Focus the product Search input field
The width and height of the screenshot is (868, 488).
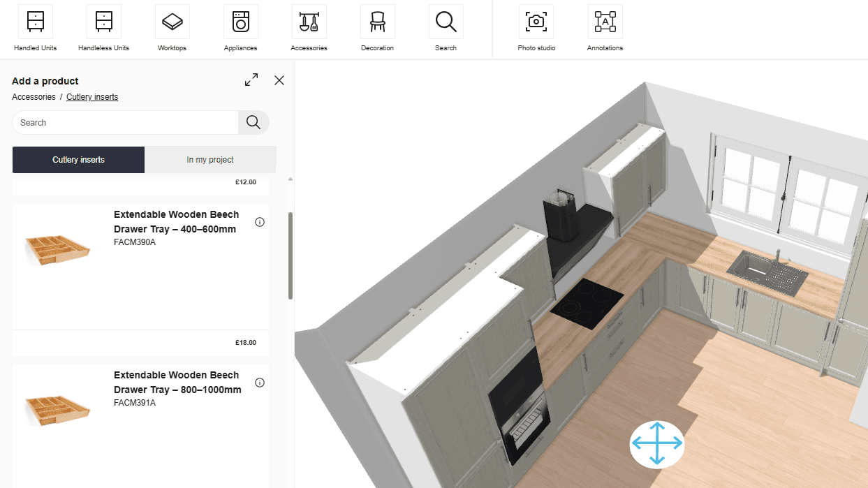tap(126, 123)
